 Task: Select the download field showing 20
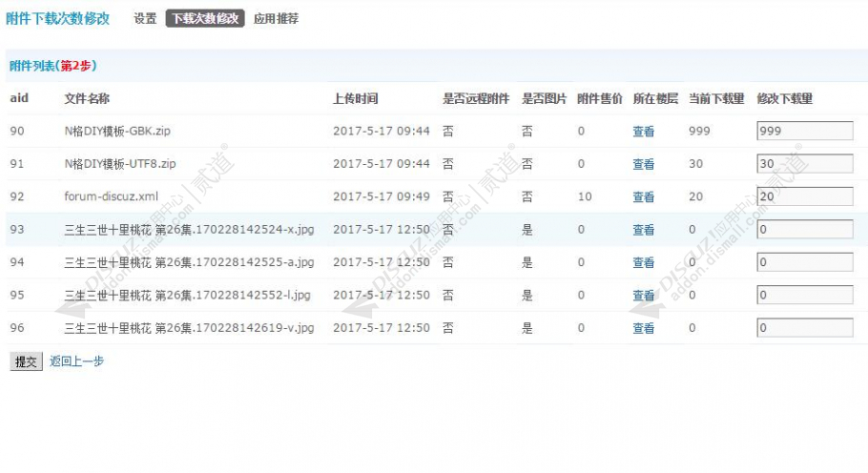[x=805, y=195]
